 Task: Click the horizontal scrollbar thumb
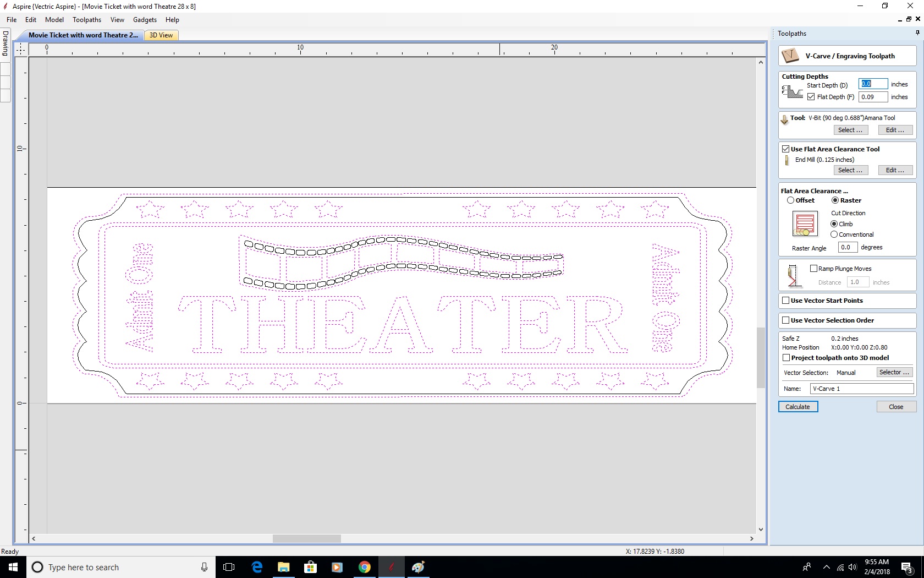coord(306,538)
